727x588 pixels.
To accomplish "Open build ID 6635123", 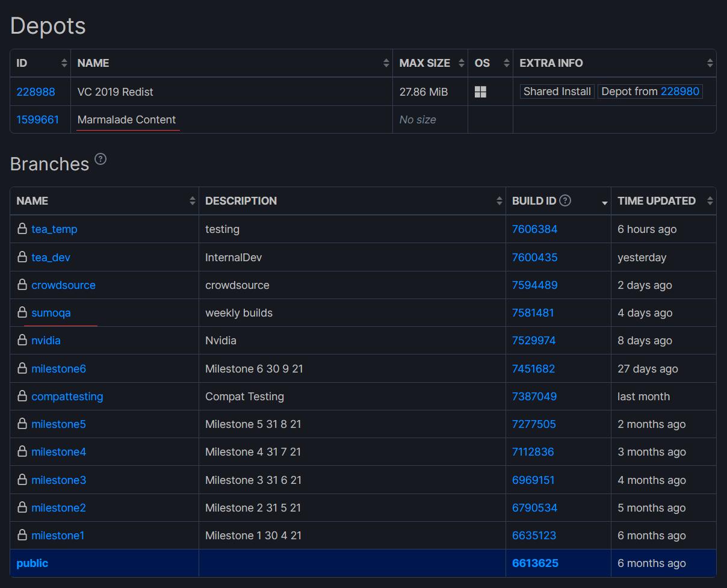I will pos(534,535).
